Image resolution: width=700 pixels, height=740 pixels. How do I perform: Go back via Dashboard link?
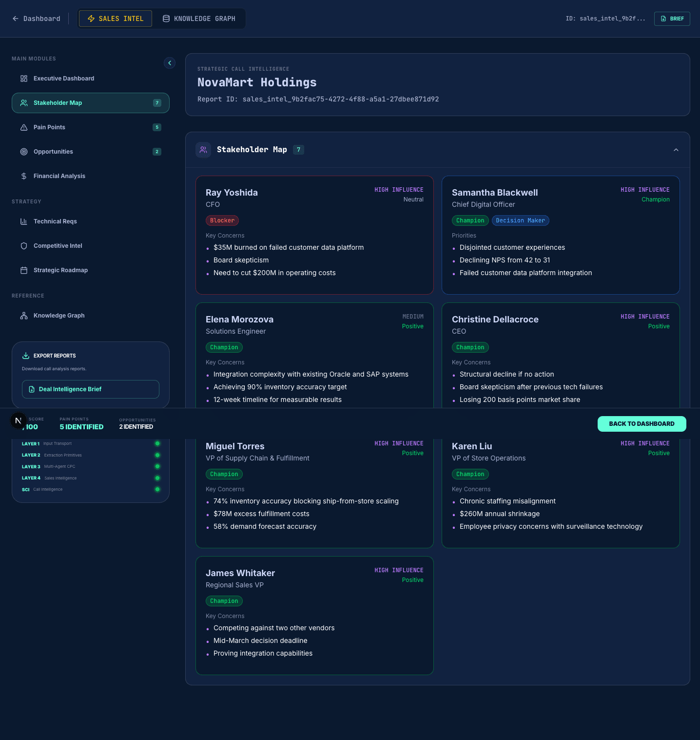(37, 19)
